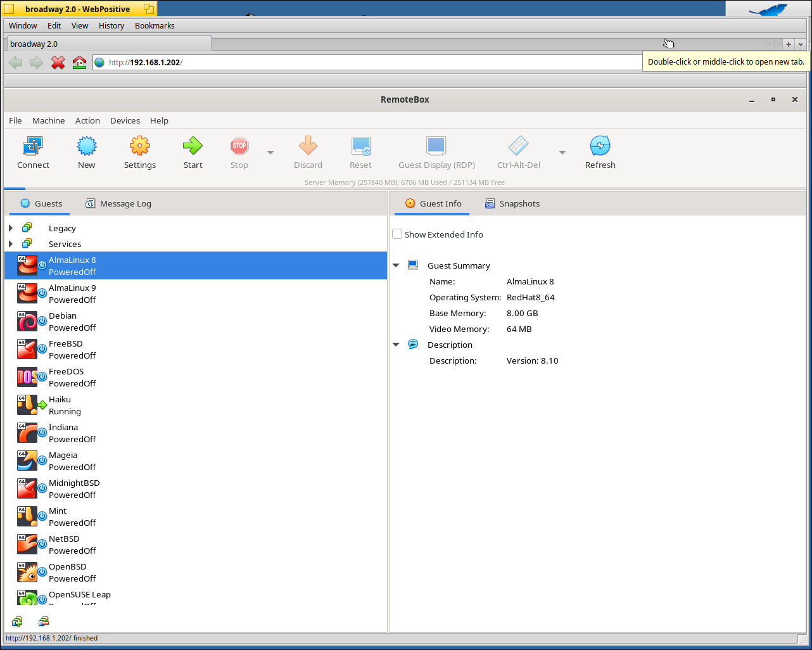812x650 pixels.
Task: Open the Stop button dropdown arrow
Action: tap(270, 152)
